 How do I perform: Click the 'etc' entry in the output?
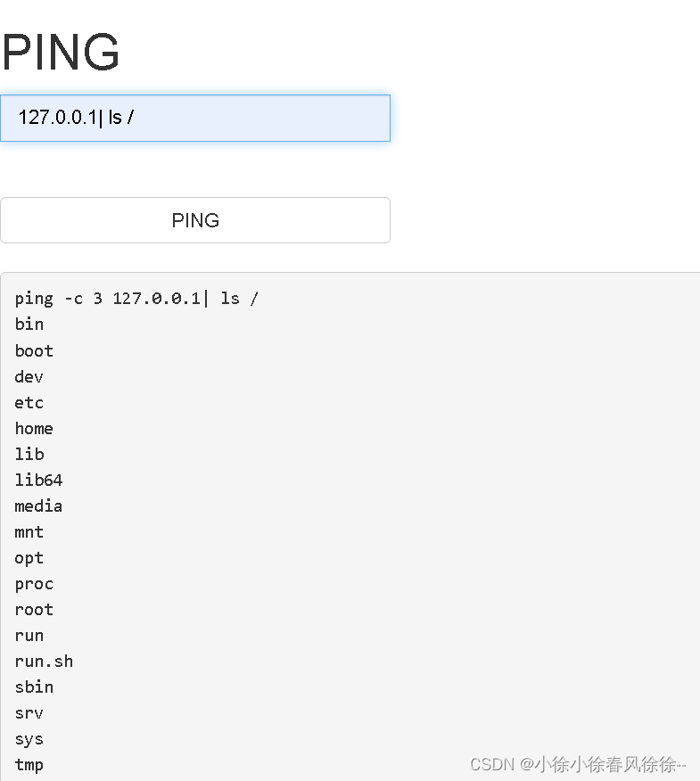(29, 402)
